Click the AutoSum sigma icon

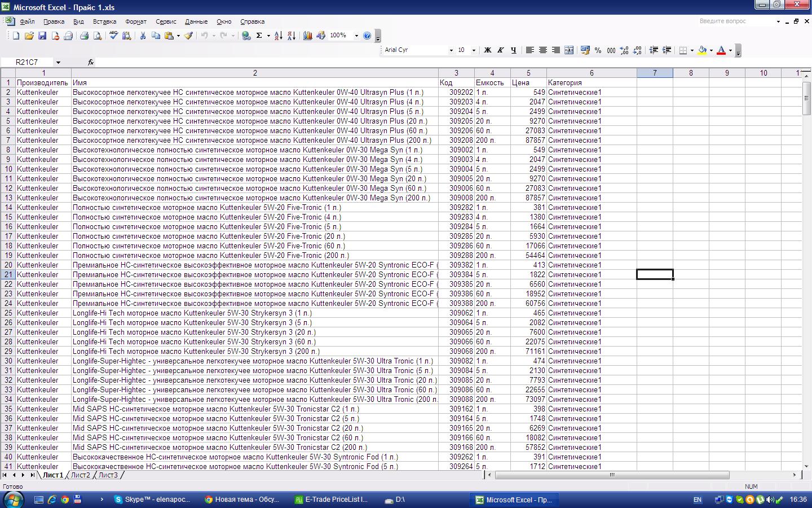pos(259,36)
